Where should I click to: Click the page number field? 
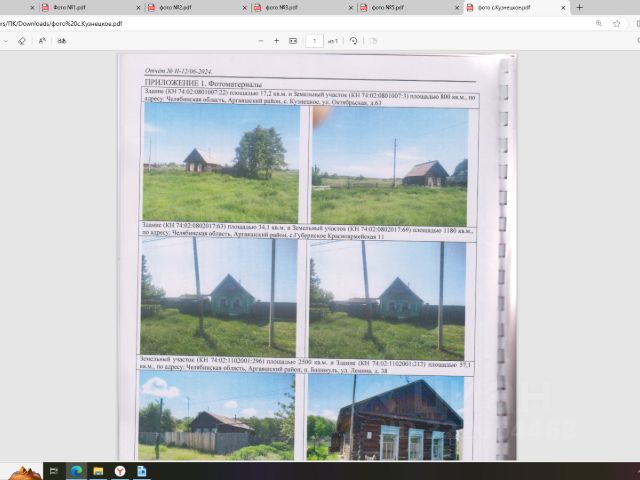tap(314, 41)
